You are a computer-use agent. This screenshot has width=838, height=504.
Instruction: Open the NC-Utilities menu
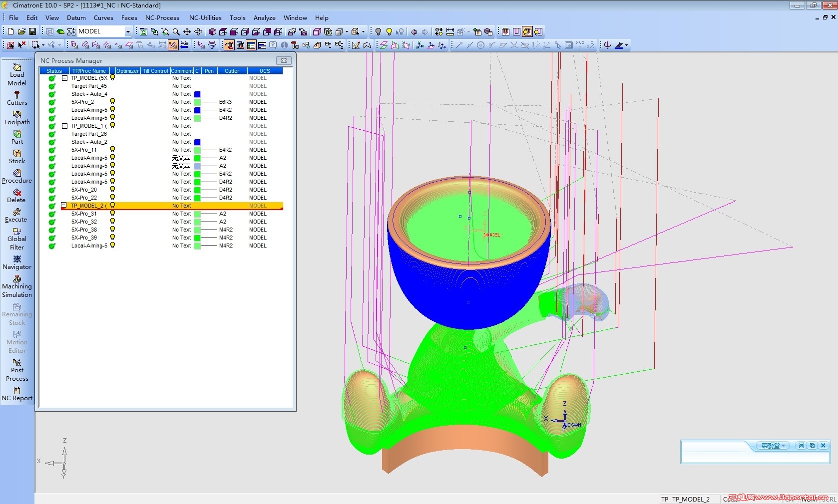click(x=205, y=17)
